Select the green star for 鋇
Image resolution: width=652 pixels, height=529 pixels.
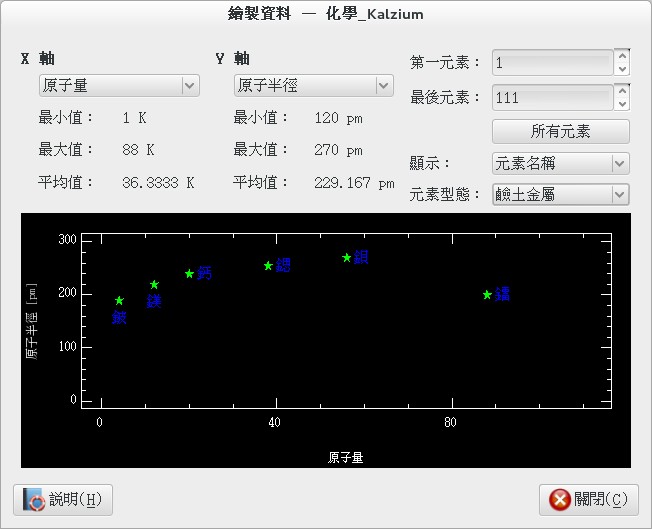(347, 258)
